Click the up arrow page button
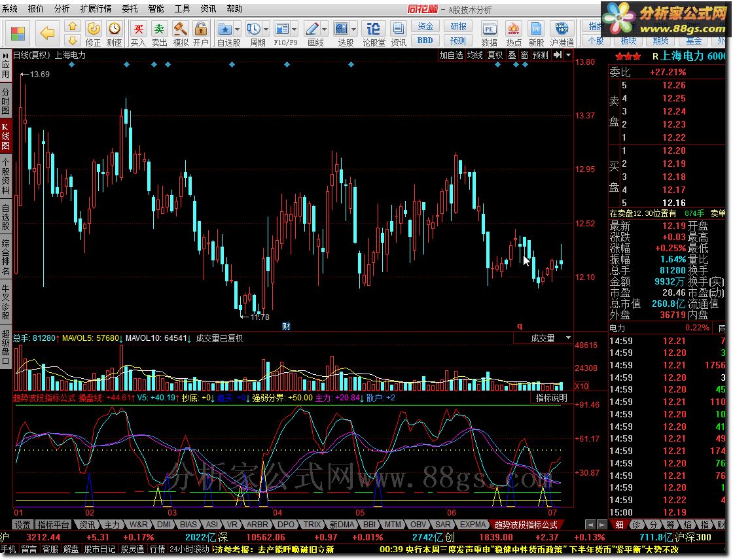 tap(73, 27)
